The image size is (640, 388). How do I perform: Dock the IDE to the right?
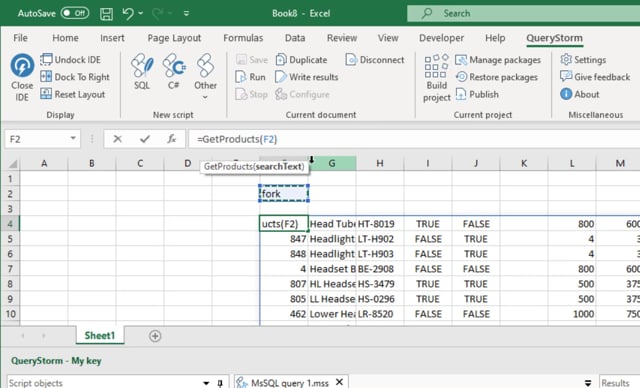coord(75,77)
